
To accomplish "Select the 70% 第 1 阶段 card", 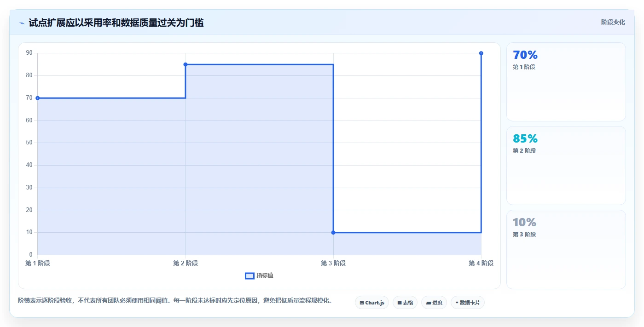I will pyautogui.click(x=566, y=82).
